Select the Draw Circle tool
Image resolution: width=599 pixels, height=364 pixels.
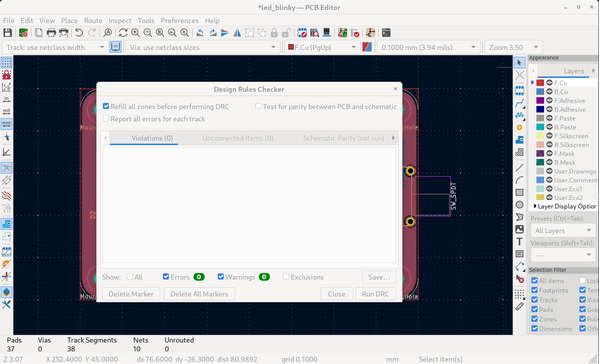click(x=520, y=205)
